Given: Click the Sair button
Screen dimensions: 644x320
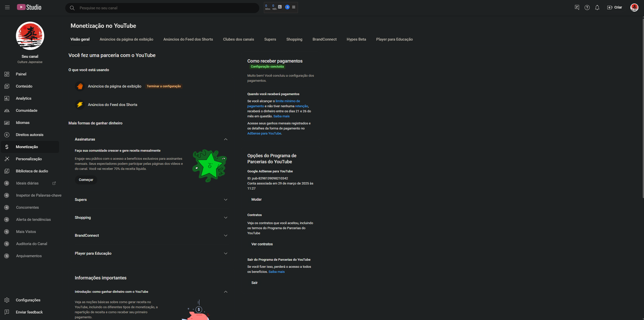Looking at the screenshot, I should (x=254, y=283).
